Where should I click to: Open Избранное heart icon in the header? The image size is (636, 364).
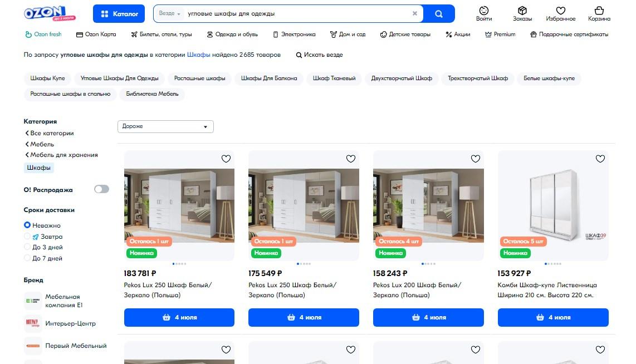coord(561,11)
